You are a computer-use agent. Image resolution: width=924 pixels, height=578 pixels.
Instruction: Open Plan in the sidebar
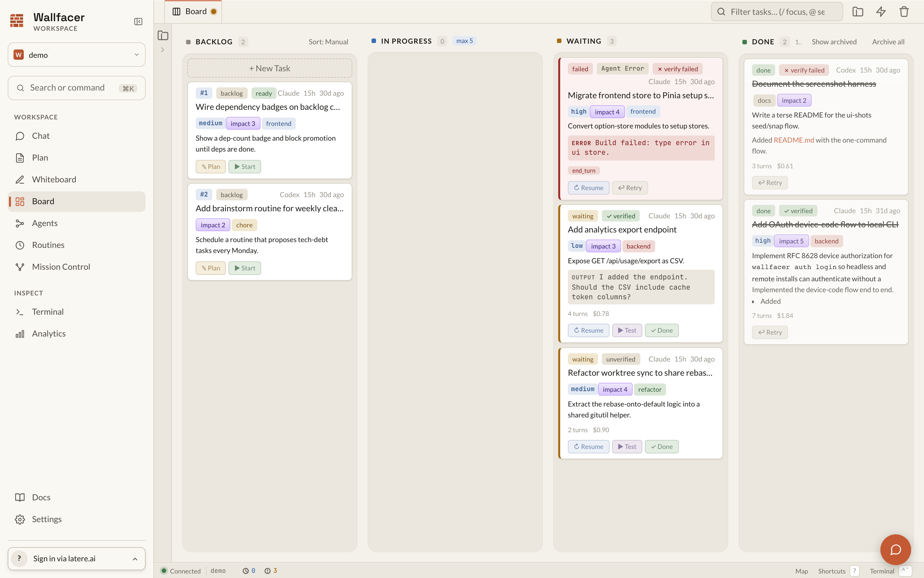[77, 158]
